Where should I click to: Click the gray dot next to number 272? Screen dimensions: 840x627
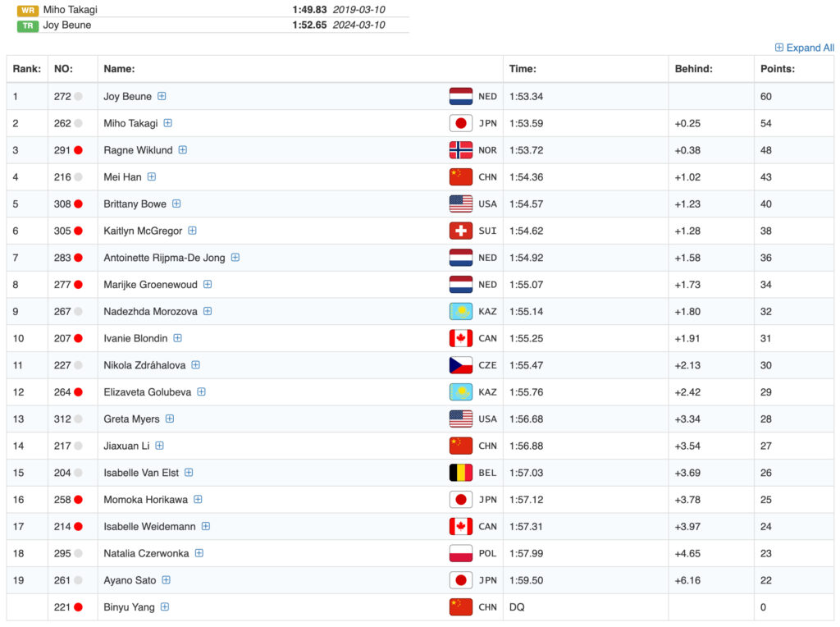pos(79,97)
